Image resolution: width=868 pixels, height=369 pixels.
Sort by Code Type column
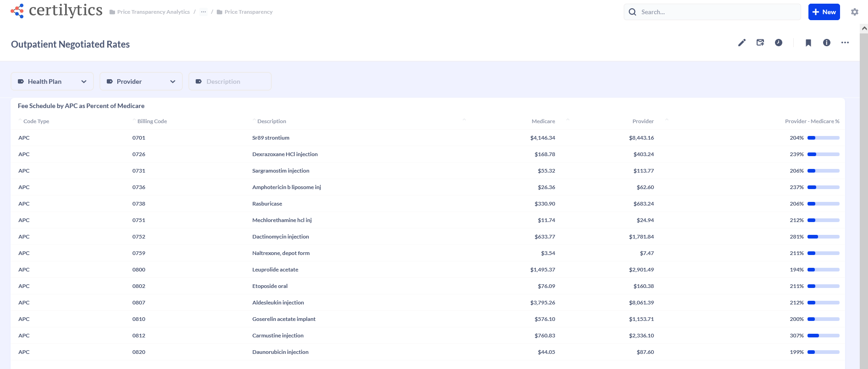(x=36, y=121)
